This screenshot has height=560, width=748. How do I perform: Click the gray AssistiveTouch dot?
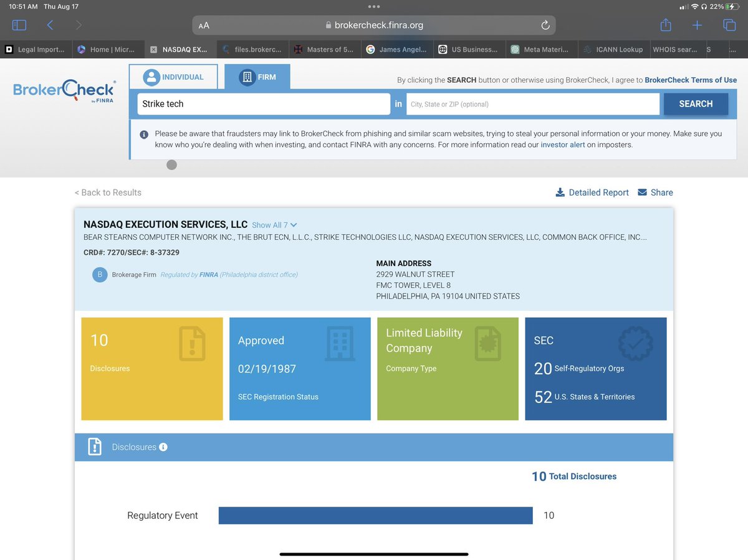(x=172, y=165)
